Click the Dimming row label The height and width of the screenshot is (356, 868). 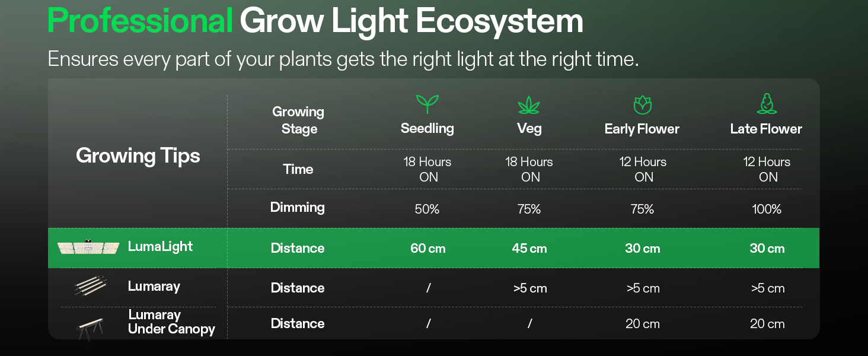pyautogui.click(x=298, y=207)
